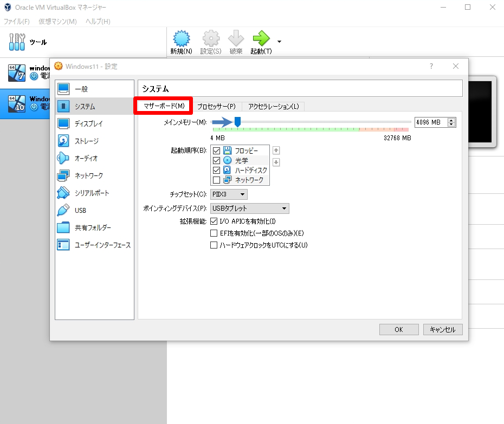Open the USB settings category
Screen dimensions: 504x424
(94, 211)
